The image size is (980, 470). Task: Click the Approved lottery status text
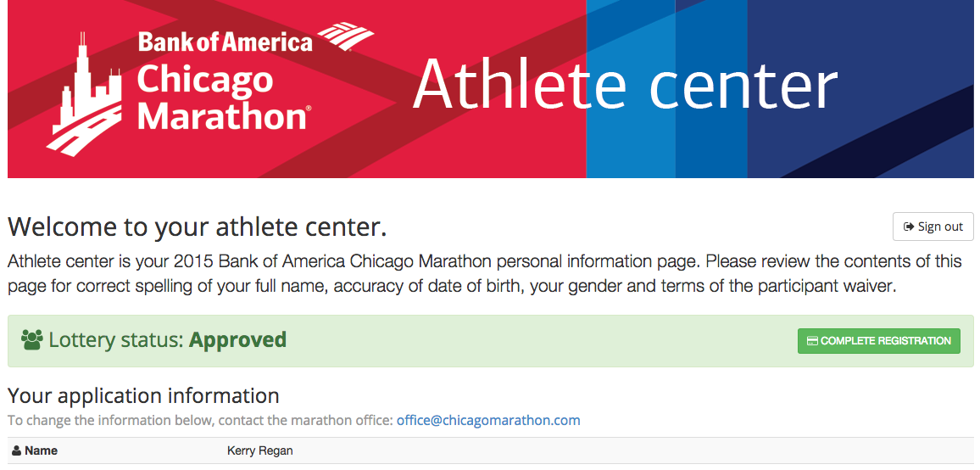[x=237, y=340]
